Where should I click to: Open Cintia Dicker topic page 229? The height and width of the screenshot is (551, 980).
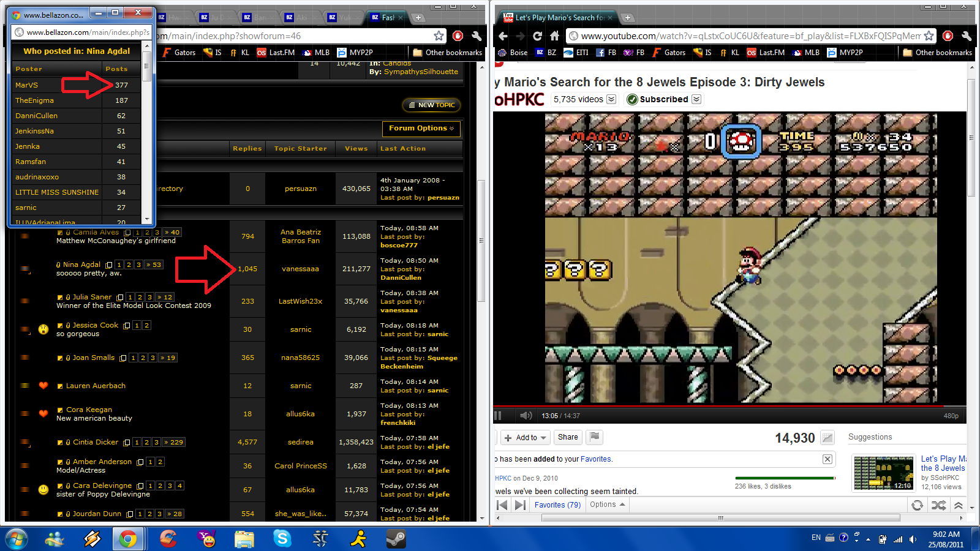pyautogui.click(x=173, y=442)
